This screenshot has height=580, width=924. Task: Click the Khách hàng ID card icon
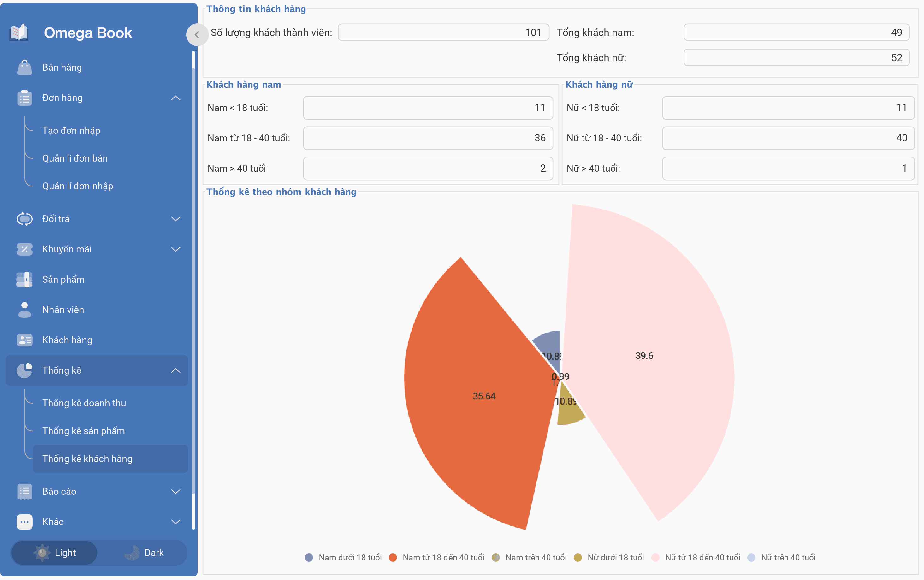tap(25, 340)
